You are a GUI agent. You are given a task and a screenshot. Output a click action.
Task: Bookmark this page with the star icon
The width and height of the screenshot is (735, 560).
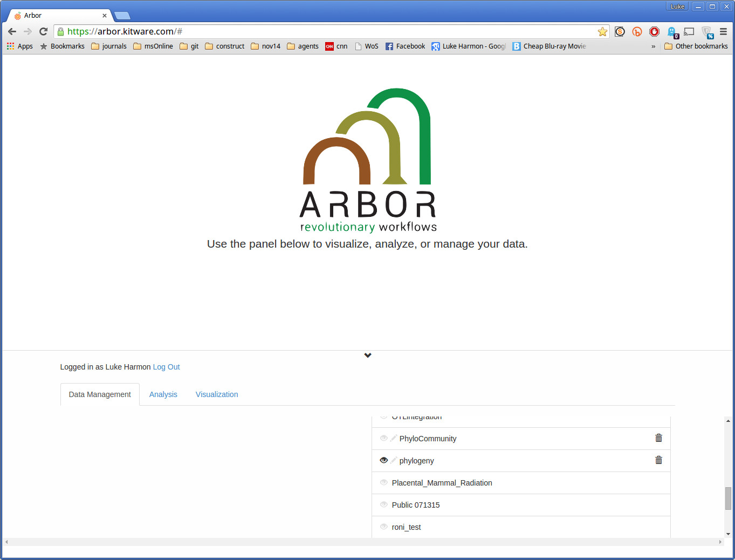point(602,31)
